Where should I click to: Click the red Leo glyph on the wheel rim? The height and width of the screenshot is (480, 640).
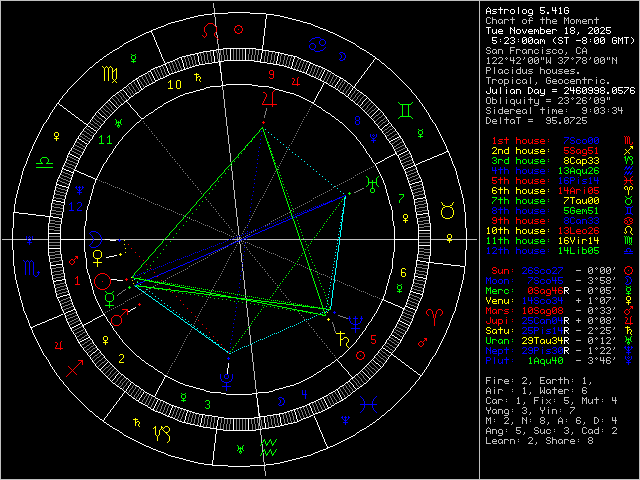click(210, 31)
